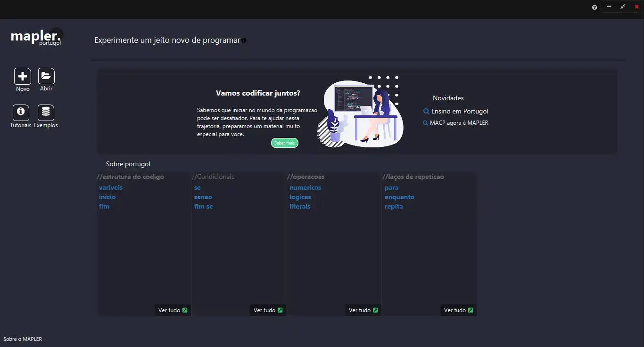Select the logicas operations link
644x347 pixels.
click(300, 197)
